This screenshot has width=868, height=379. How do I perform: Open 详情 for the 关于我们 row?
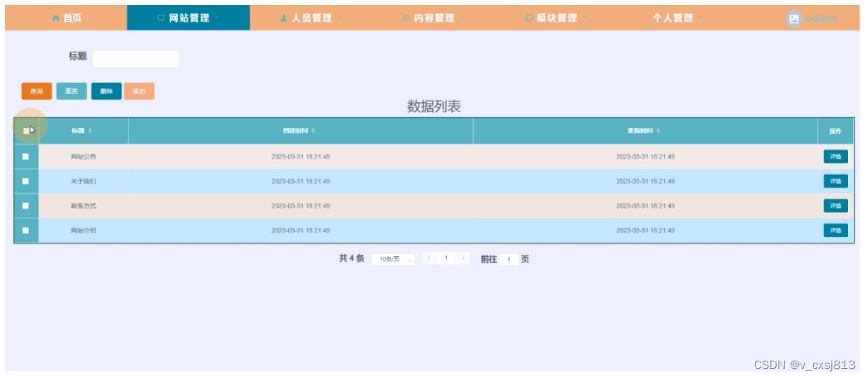click(836, 181)
